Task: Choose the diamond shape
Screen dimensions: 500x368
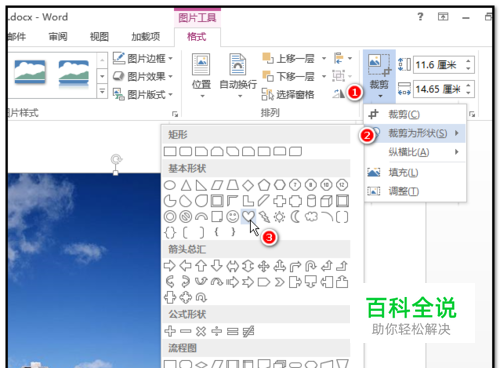Action: coord(248,185)
